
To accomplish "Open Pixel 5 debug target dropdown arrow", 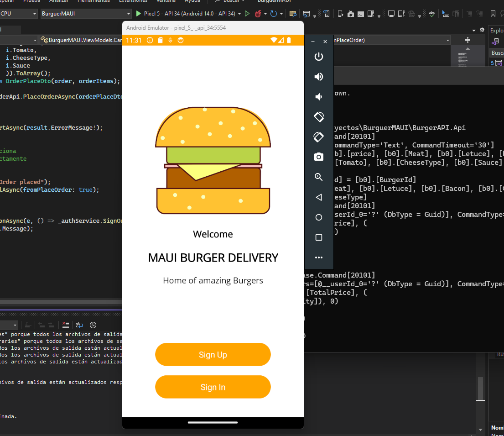I will [x=239, y=14].
